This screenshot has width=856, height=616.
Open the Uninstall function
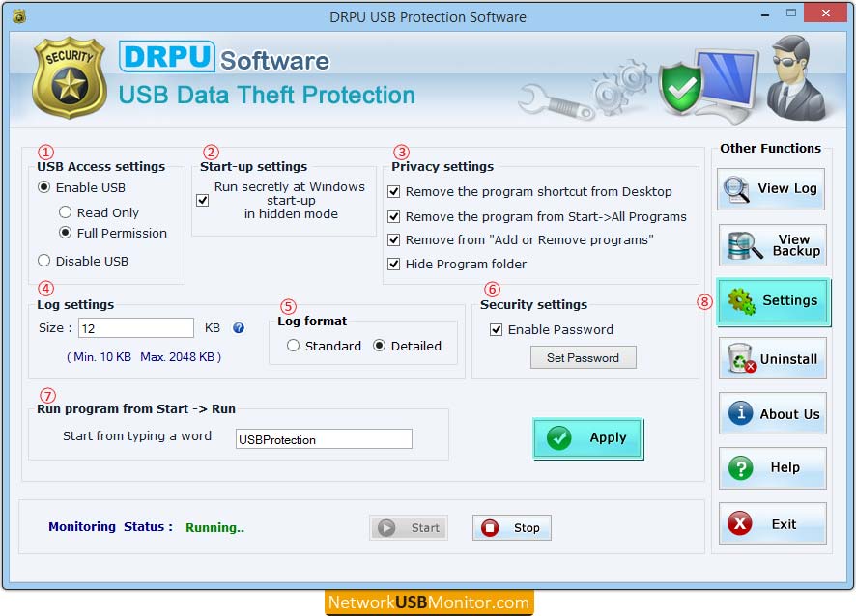point(773,358)
